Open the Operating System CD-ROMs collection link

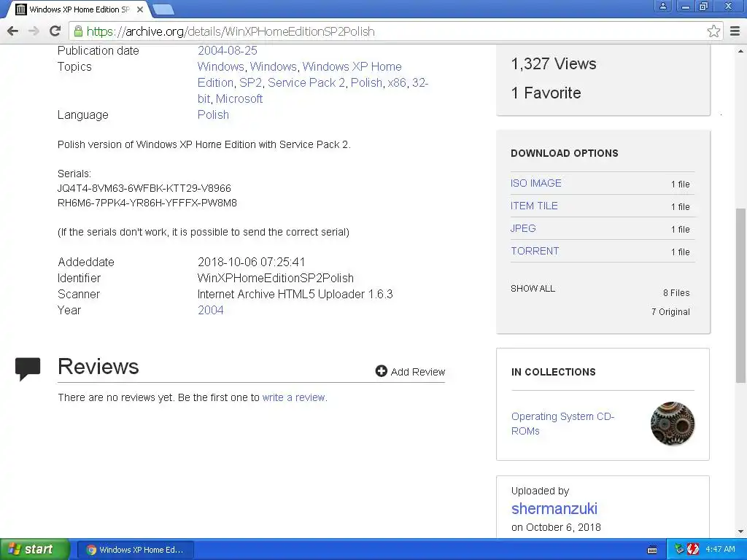[x=562, y=424]
